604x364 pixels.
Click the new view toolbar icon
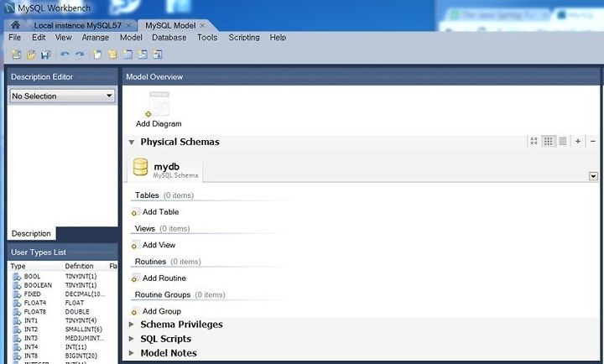point(143,55)
